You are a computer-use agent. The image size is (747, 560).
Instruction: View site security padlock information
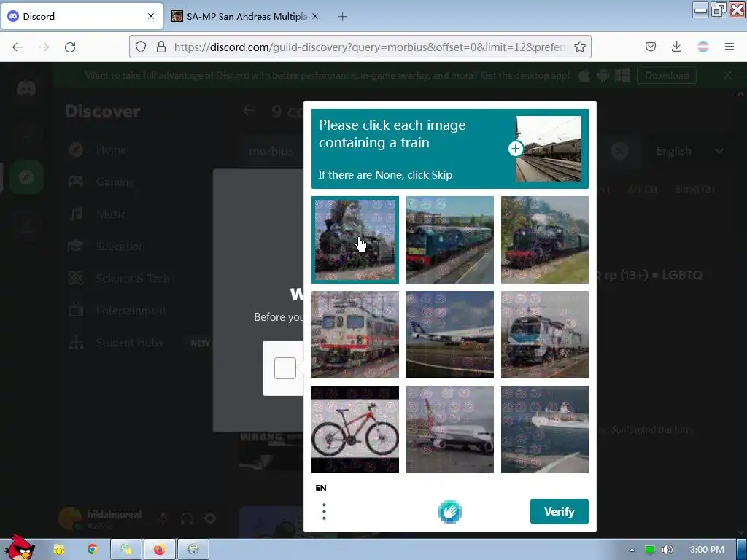tap(161, 47)
